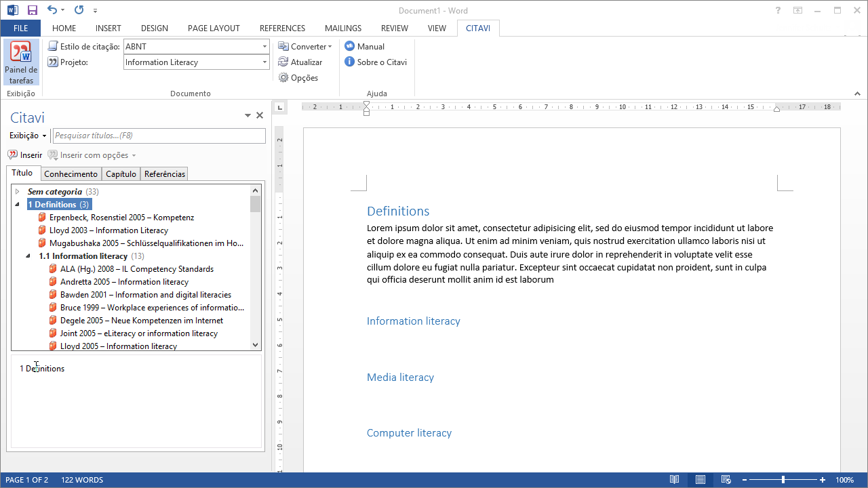Click Atualizar to refresh citations
Screen dimensions: 868x488
pos(300,62)
